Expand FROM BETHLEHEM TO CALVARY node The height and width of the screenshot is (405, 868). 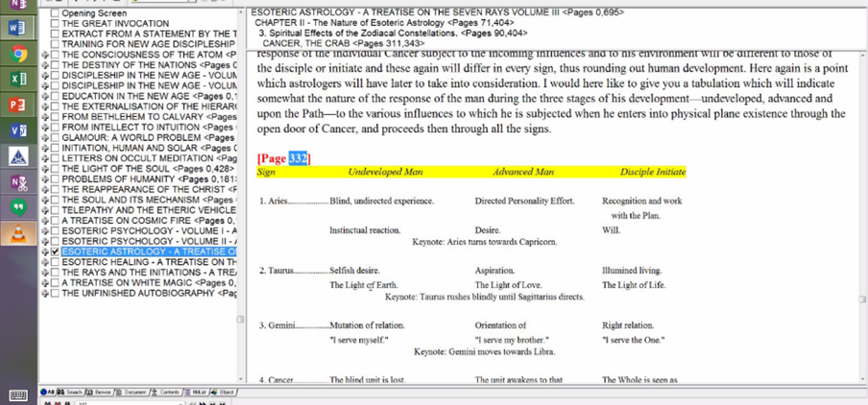coord(45,117)
